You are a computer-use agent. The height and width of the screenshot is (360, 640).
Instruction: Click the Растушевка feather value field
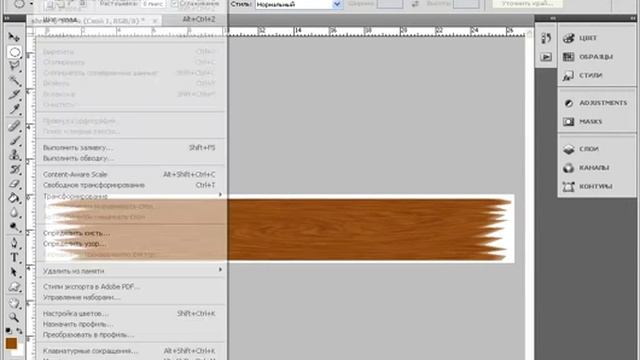point(153,4)
